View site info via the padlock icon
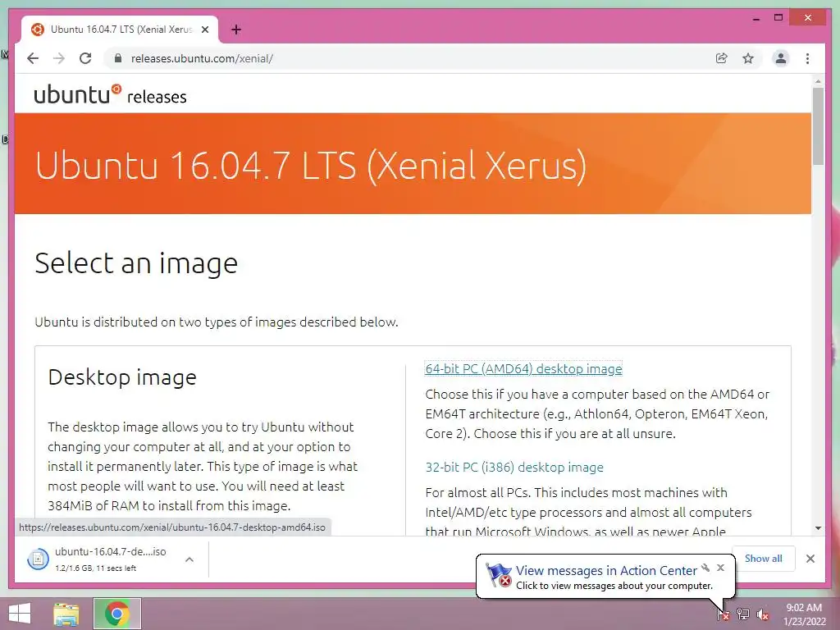Viewport: 840px width, 630px height. tap(118, 58)
